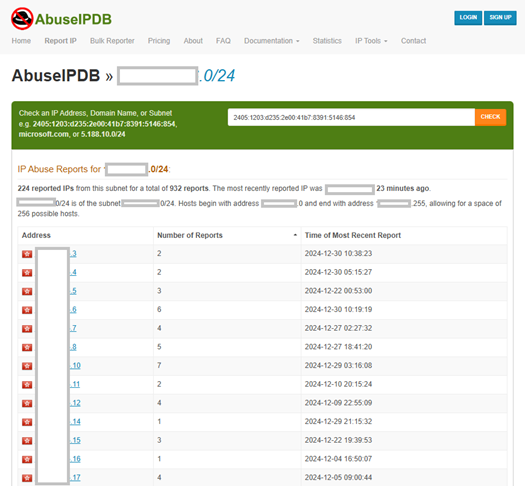Screen dimensions: 525x486
Task: Open the subnet .0/24 title link
Action: click(x=217, y=76)
